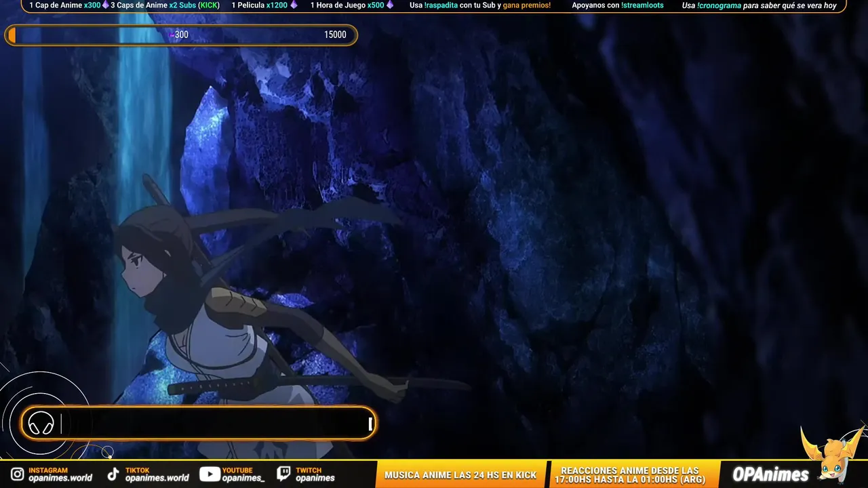
Task: Click the Instagram opanimes.world handle
Action: [60, 478]
